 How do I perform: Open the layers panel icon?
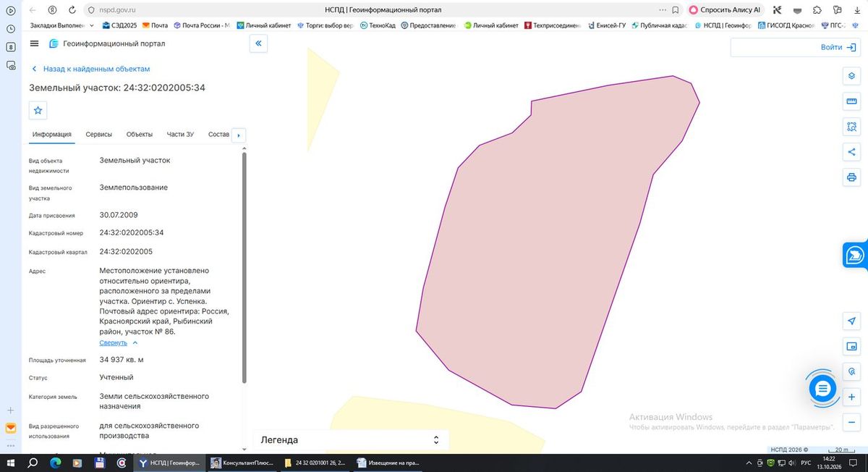851,76
